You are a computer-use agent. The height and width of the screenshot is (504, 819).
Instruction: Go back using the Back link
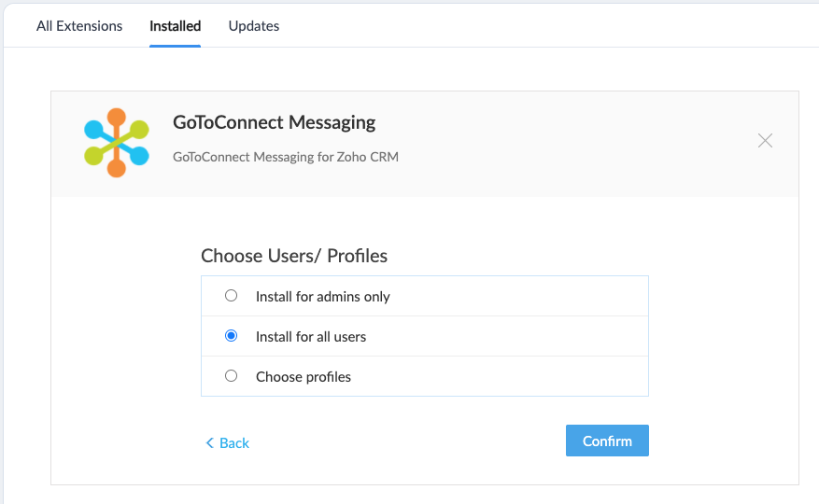point(227,443)
